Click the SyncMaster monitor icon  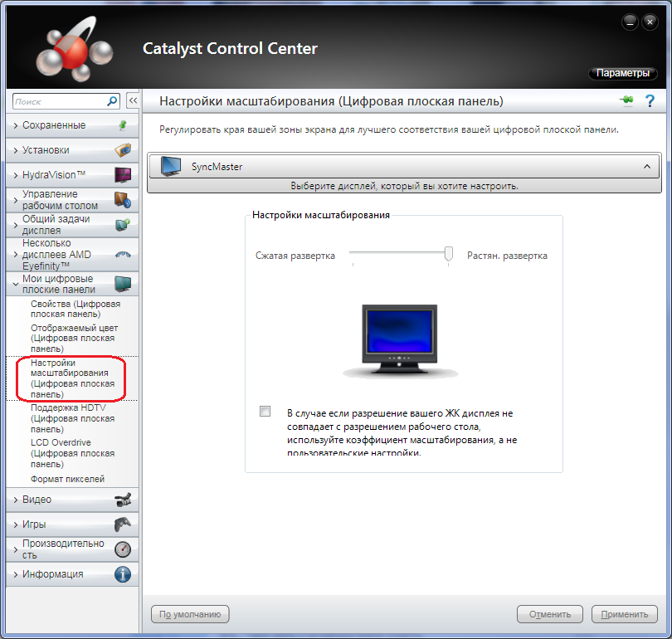(x=171, y=166)
